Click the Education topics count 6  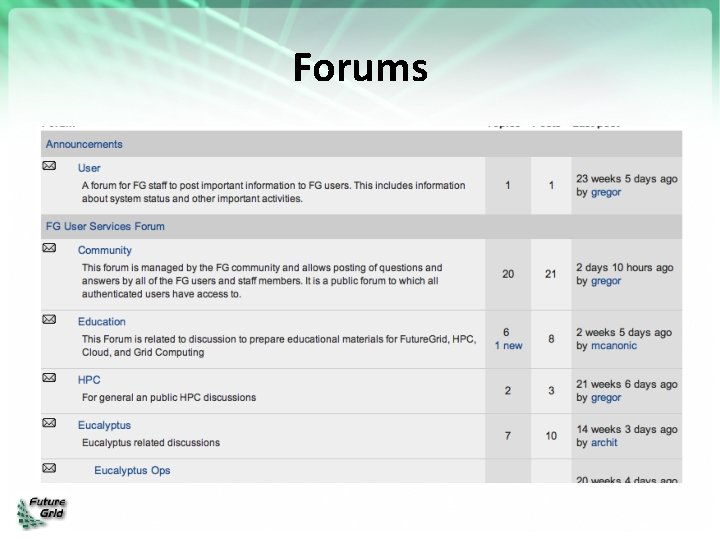(506, 332)
